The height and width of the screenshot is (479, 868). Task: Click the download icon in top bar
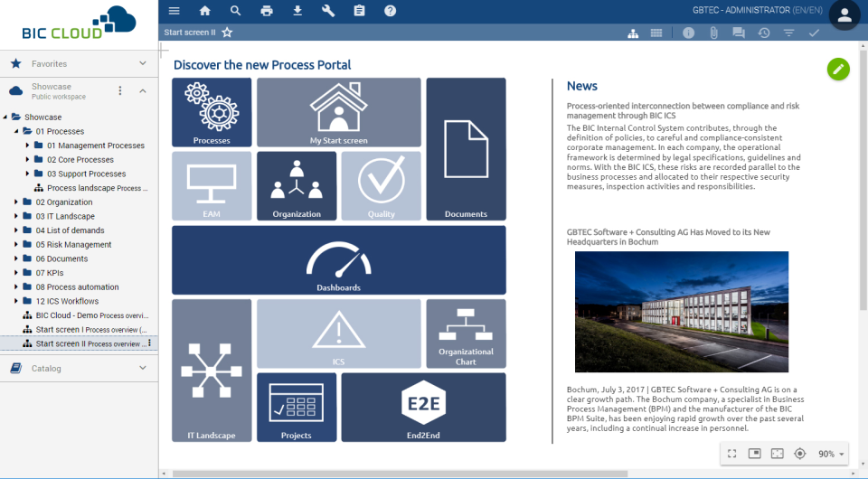(297, 11)
